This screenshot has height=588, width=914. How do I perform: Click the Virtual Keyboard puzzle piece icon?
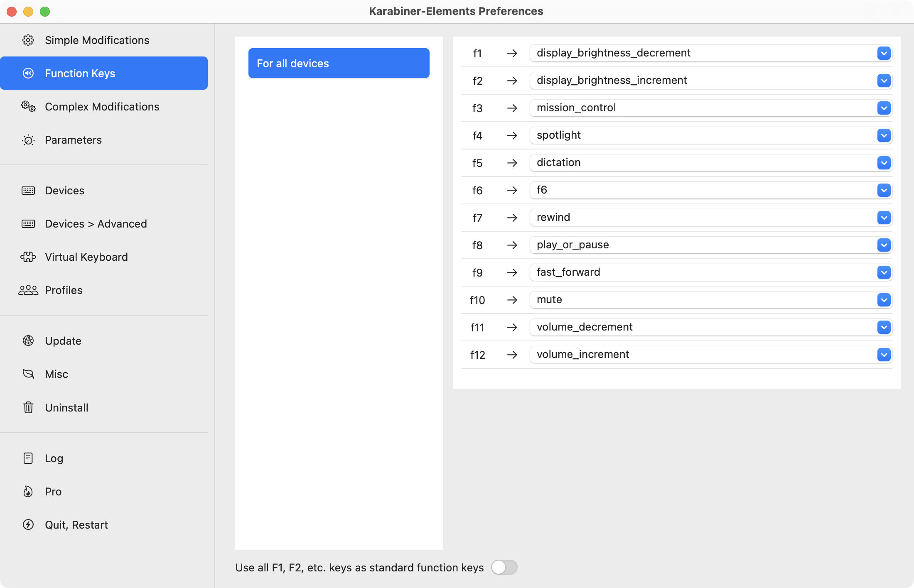coord(28,257)
